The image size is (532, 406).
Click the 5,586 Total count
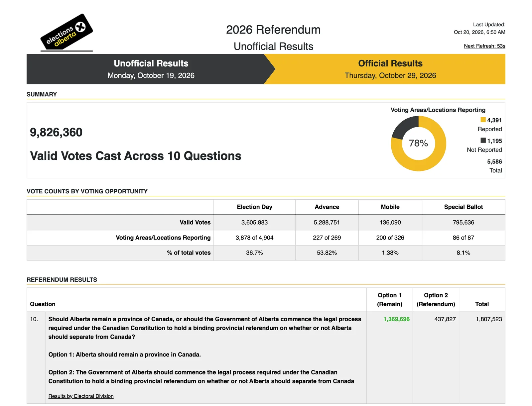click(494, 162)
